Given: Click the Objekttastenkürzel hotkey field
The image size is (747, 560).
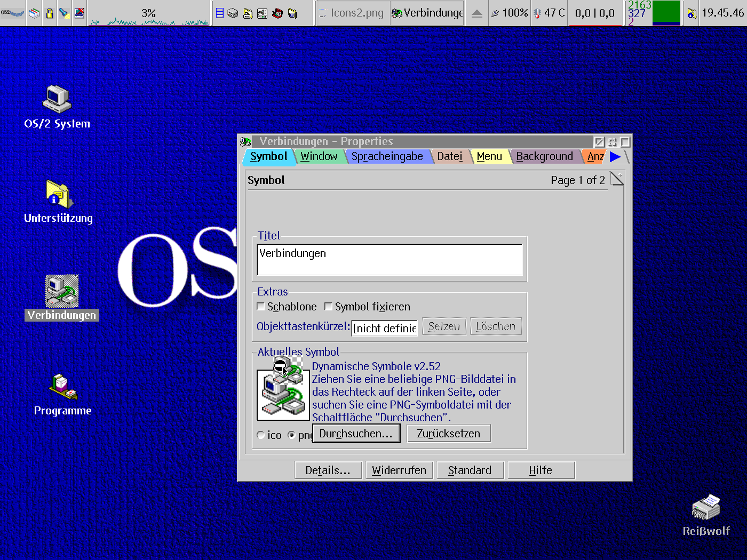Looking at the screenshot, I should click(384, 328).
